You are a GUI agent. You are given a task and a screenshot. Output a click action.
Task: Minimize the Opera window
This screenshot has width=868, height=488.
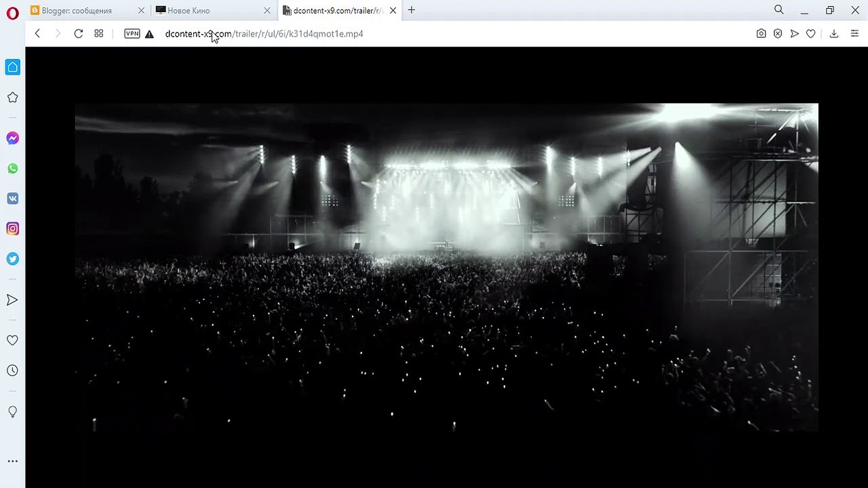804,10
